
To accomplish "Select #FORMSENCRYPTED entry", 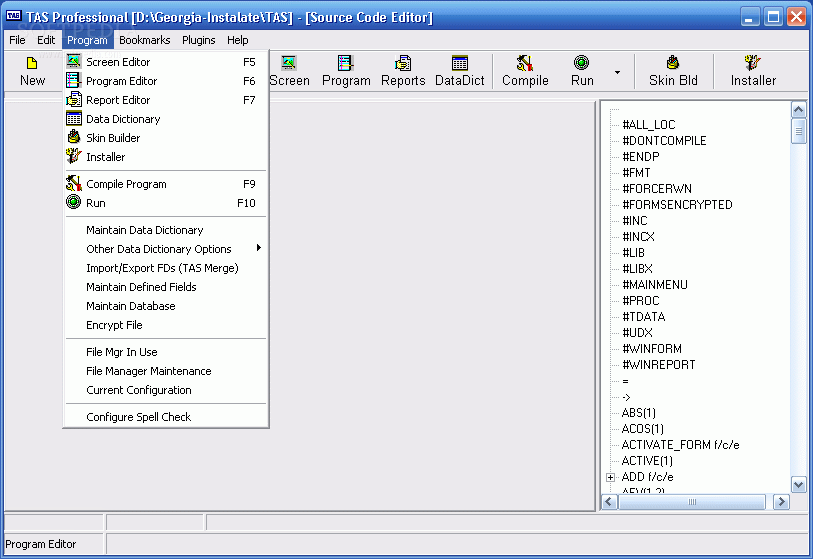I will coord(677,205).
